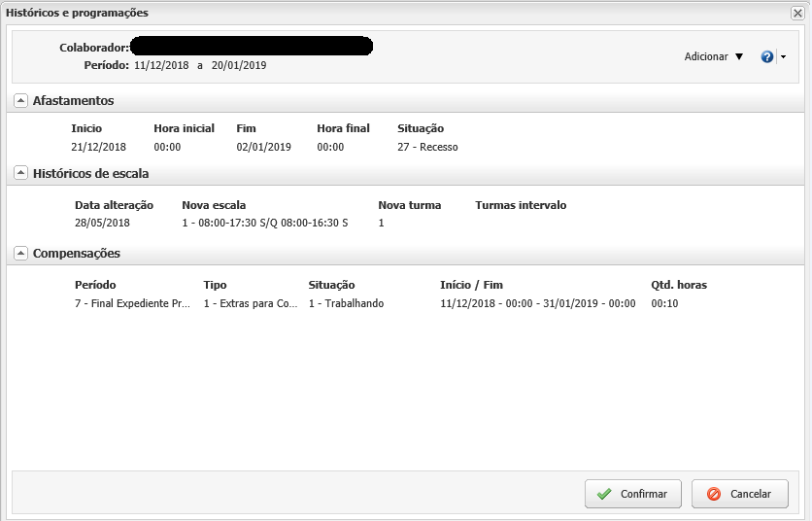Click the afastamento end date 02/01/2019

click(263, 148)
